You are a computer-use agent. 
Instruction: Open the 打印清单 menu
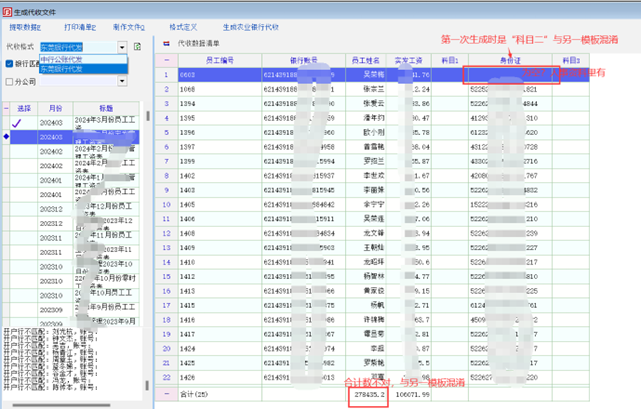tap(80, 28)
